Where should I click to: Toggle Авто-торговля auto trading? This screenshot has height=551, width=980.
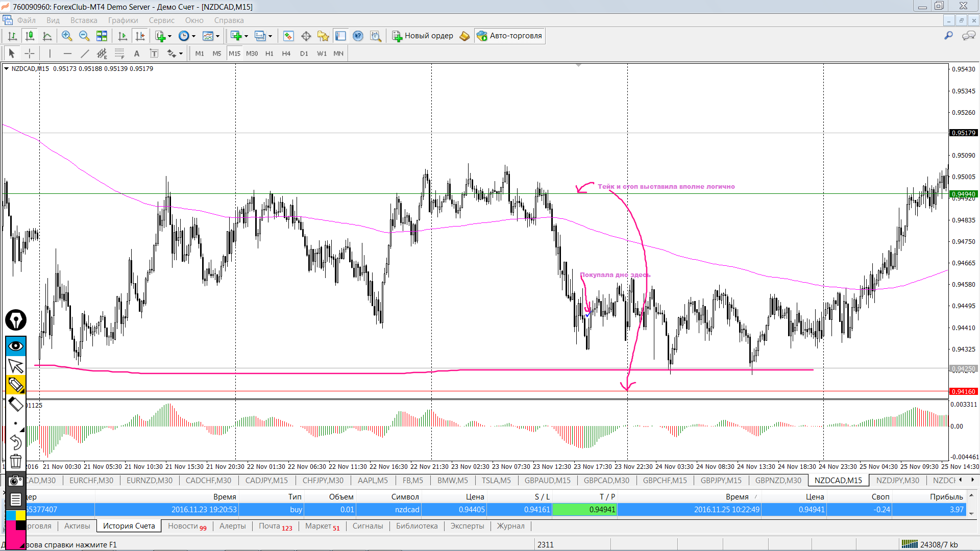point(509,36)
